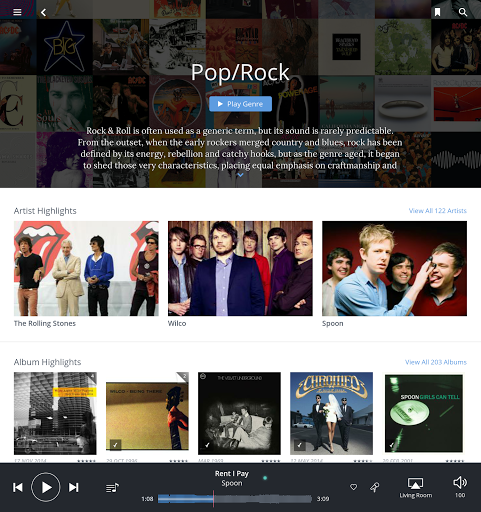Open Spoon Girls Can Tell album cover
Screen dimensions: 481x512
tap(424, 413)
